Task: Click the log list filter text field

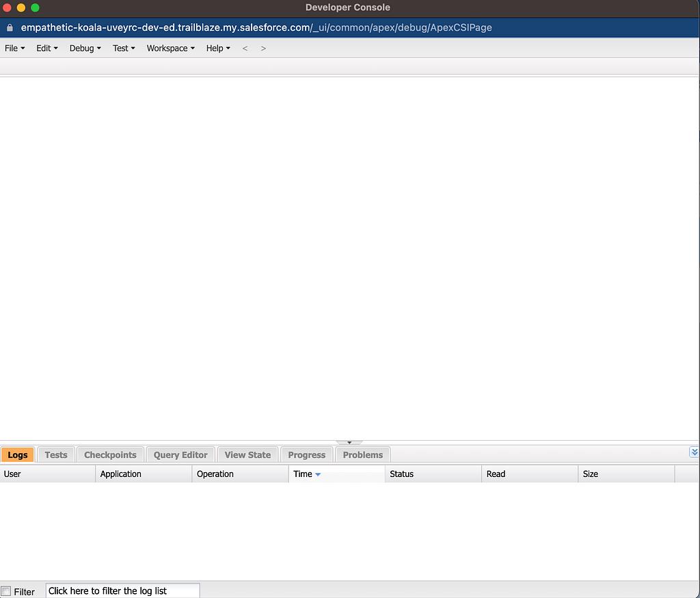Action: click(x=122, y=591)
